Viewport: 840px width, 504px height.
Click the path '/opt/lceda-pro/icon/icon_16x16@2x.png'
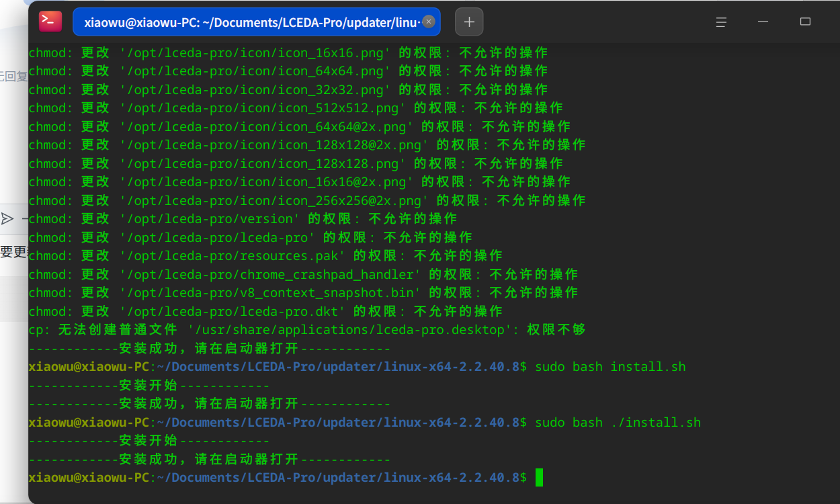(267, 181)
